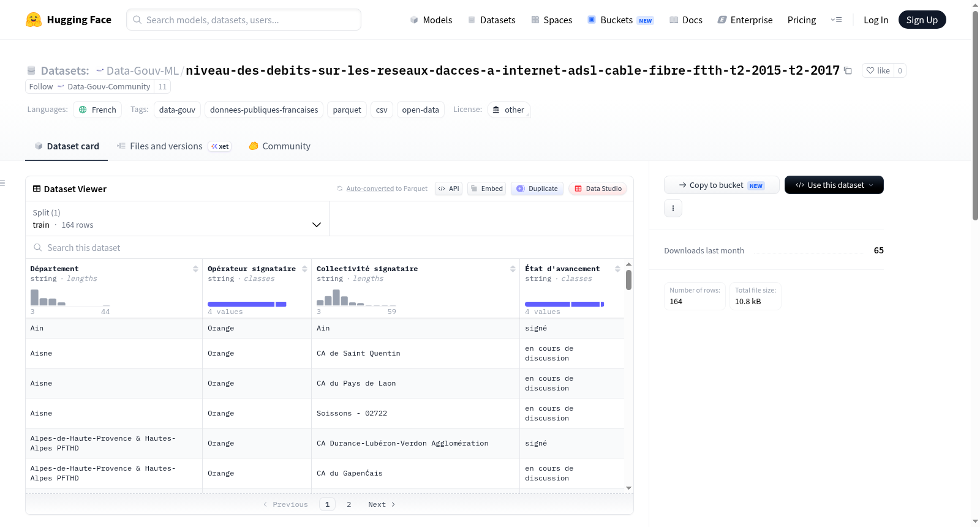Duplicate this dataset
The image size is (980, 527).
pos(537,189)
